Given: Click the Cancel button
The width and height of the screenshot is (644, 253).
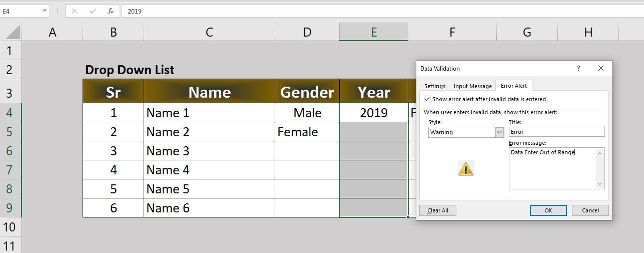Looking at the screenshot, I should (590, 210).
